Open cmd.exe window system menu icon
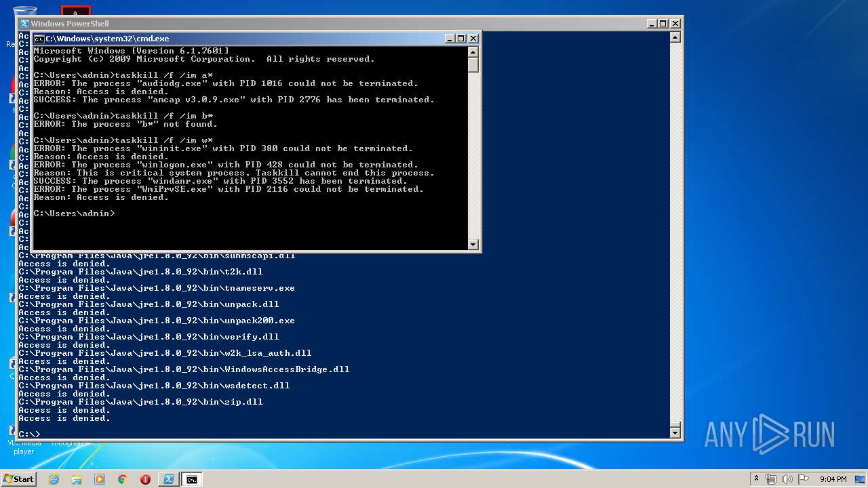Image resolution: width=868 pixels, height=488 pixels. tap(39, 39)
